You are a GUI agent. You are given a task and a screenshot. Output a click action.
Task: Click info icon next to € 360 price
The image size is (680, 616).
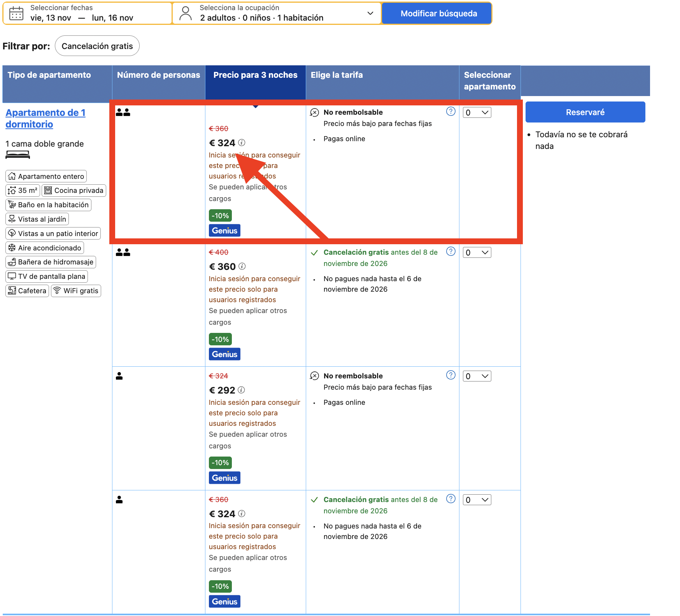[242, 266]
